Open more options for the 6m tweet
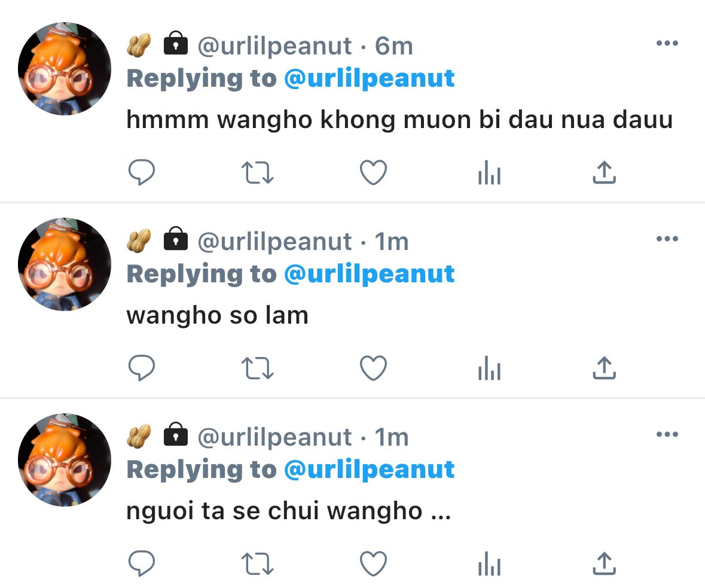The width and height of the screenshot is (705, 588). click(667, 43)
